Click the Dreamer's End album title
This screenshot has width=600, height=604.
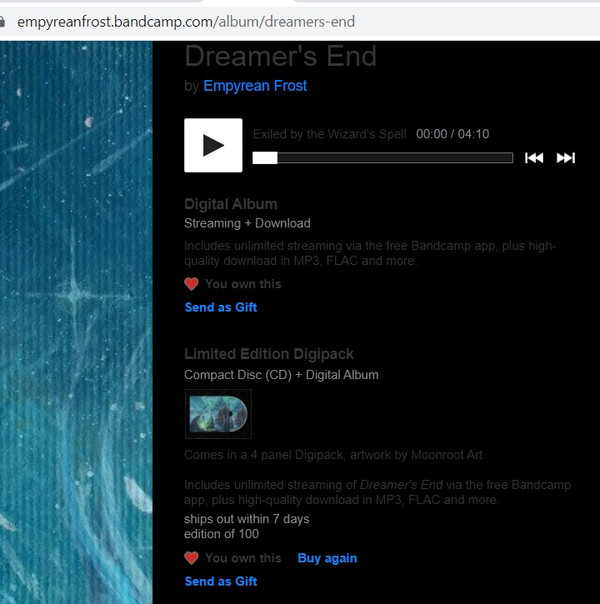tap(280, 56)
